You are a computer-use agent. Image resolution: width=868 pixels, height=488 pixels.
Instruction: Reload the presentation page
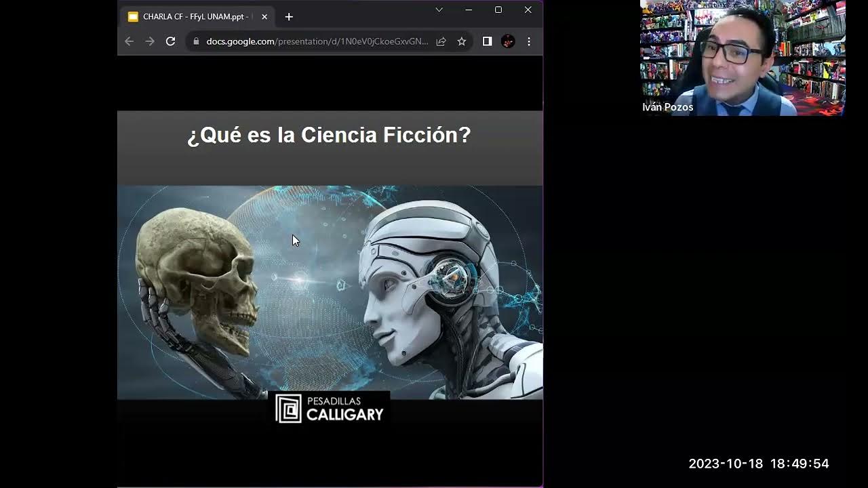[171, 41]
